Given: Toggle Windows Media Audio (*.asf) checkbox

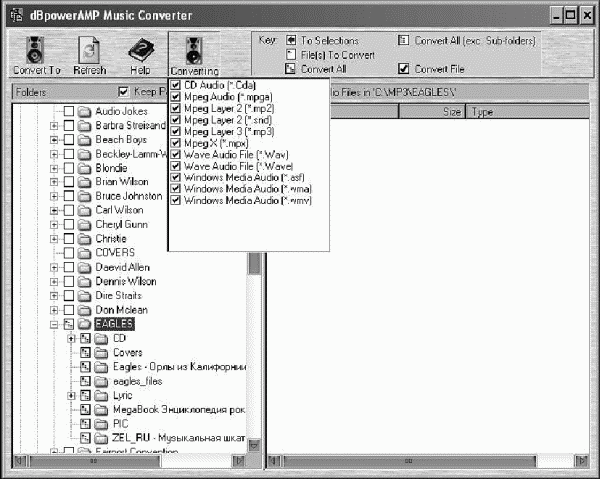Looking at the screenshot, I should click(x=175, y=177).
